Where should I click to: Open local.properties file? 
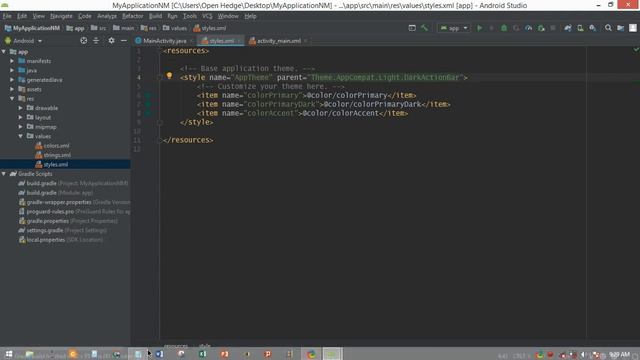tap(46, 240)
